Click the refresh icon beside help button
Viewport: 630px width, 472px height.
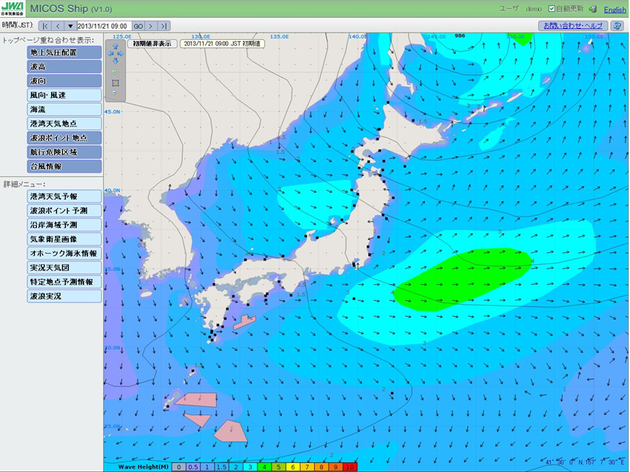616,25
